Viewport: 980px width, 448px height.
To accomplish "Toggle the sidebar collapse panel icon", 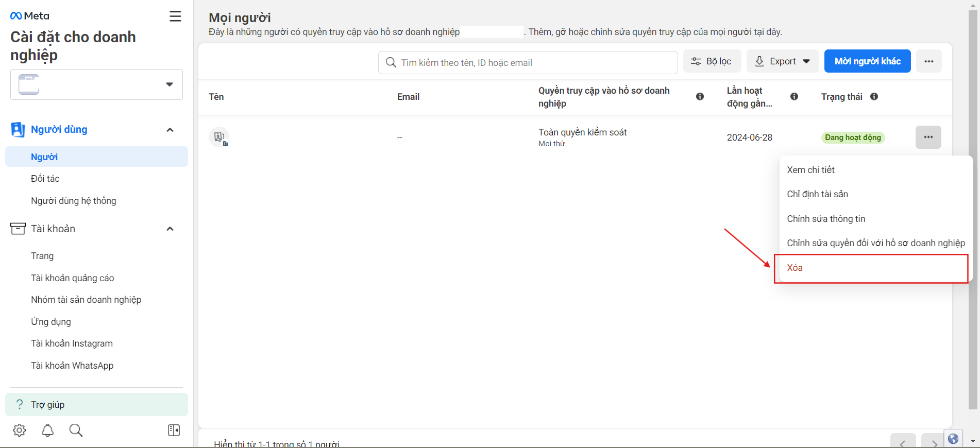I will tap(174, 430).
